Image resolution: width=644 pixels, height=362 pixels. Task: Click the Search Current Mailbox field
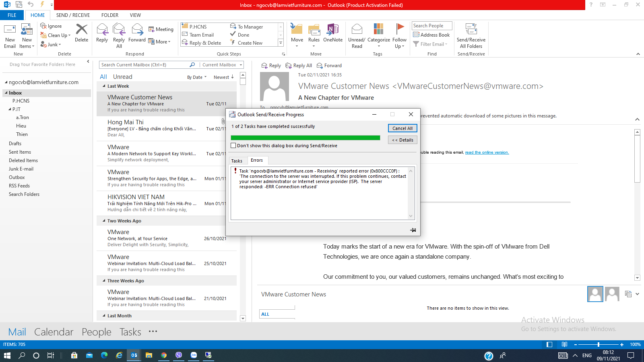click(x=145, y=65)
